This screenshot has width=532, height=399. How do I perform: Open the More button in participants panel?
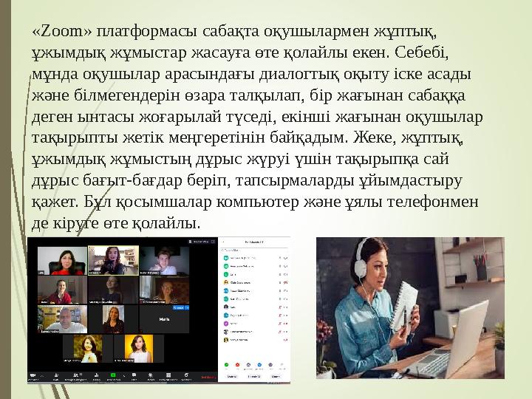[276, 377]
